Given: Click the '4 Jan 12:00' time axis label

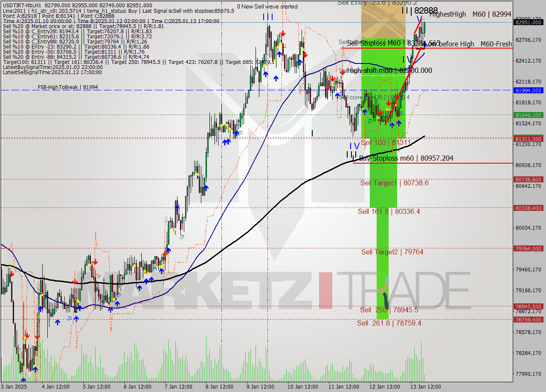Looking at the screenshot, I should point(55,387).
